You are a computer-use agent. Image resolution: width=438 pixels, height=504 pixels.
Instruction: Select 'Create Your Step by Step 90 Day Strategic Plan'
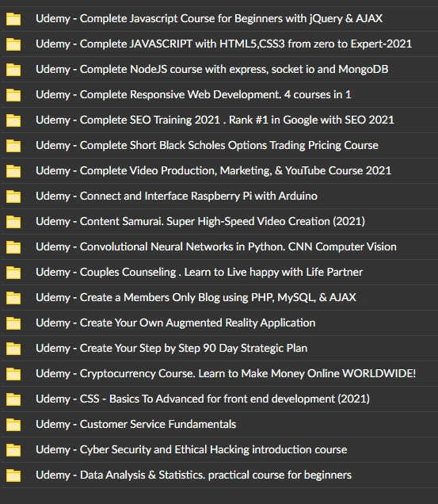[193, 349]
